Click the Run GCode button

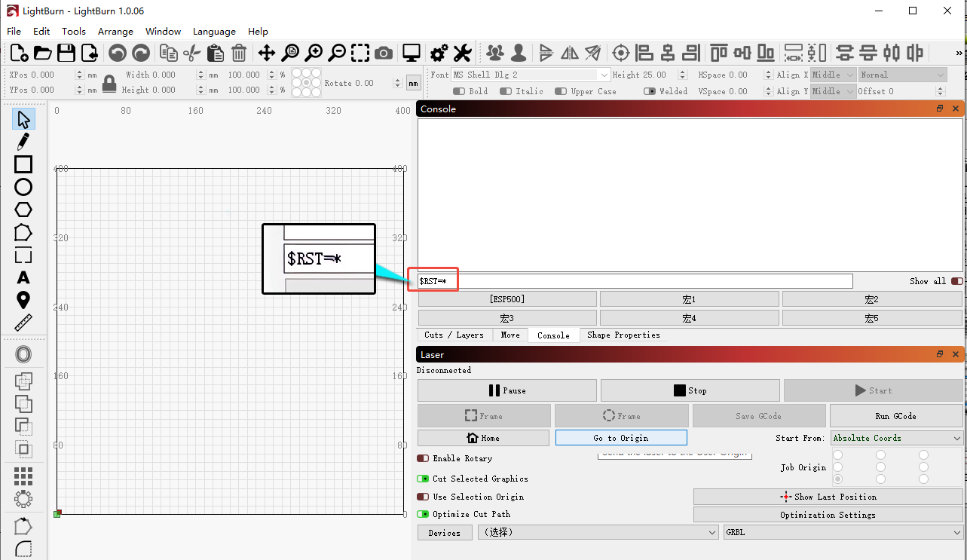tap(896, 416)
